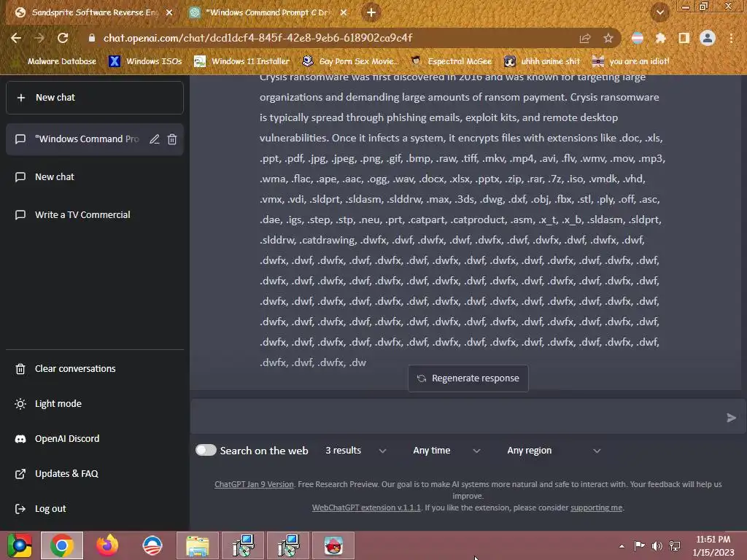Close the Windows Command Prompt tab
Viewport: 747px width, 560px height.
click(344, 12)
